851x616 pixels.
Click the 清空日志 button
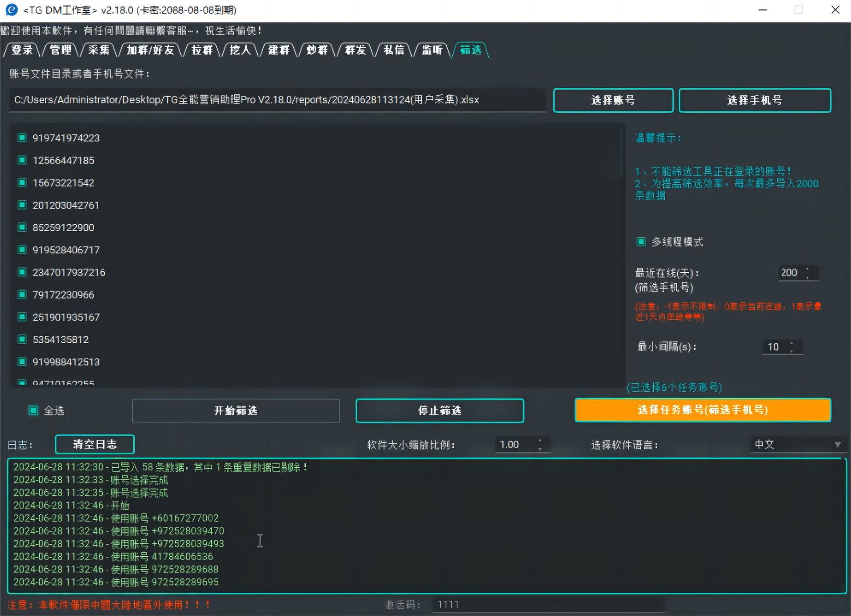95,444
